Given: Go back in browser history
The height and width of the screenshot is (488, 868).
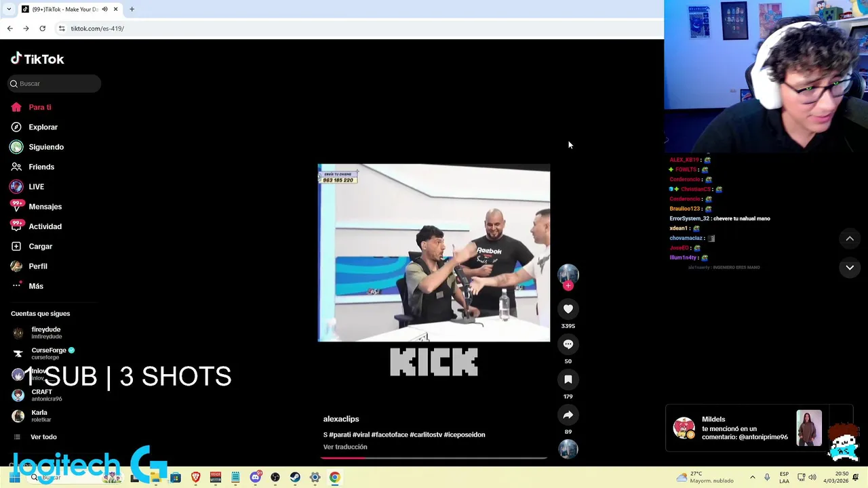Looking at the screenshot, I should tap(9, 28).
